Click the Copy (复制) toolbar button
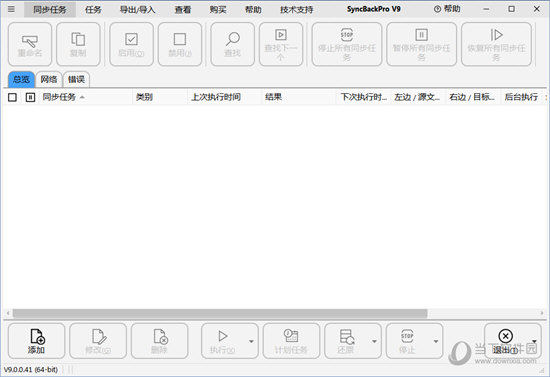550x377 pixels. 78,45
